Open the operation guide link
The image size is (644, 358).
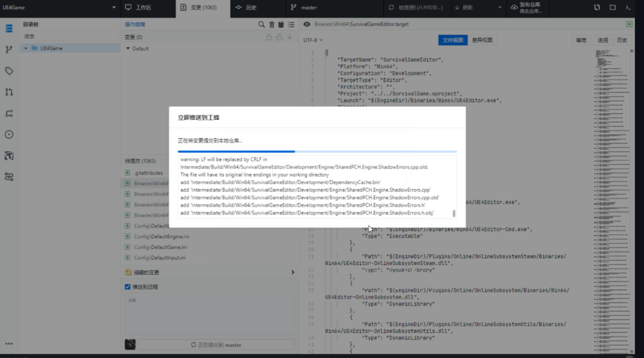point(135,24)
